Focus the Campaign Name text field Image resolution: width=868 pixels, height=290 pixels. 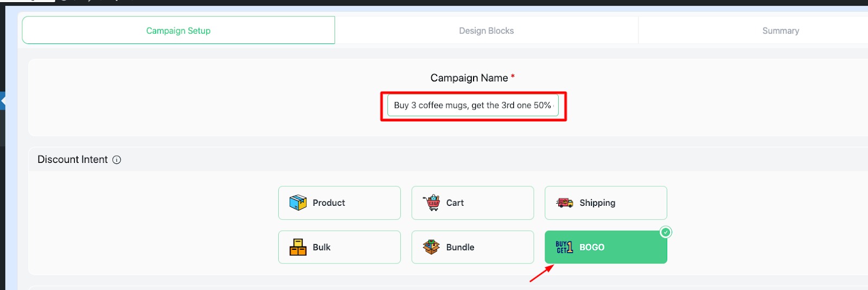click(473, 105)
